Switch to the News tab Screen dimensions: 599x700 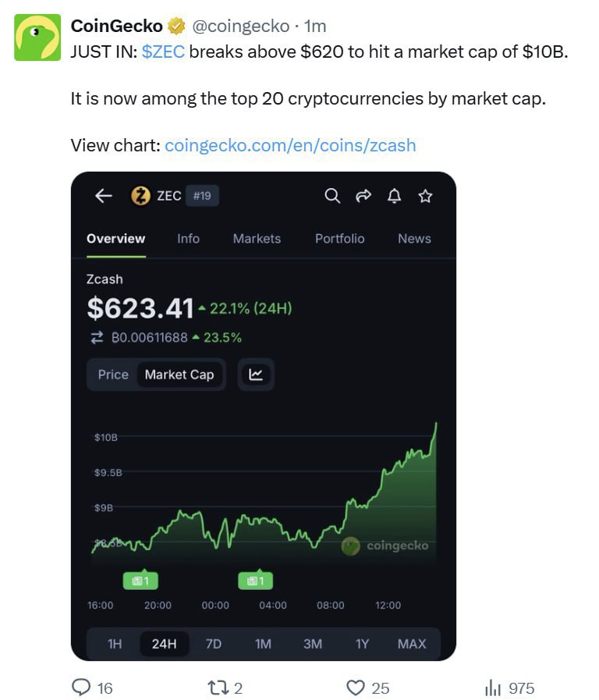point(414,239)
